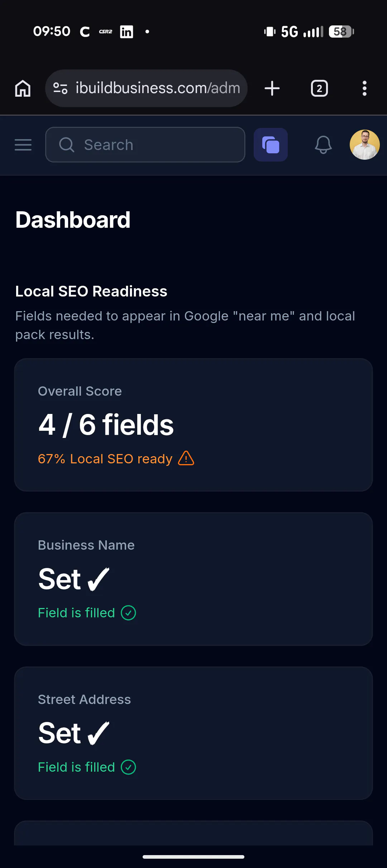Tap the green check circle under Business Name

128,613
